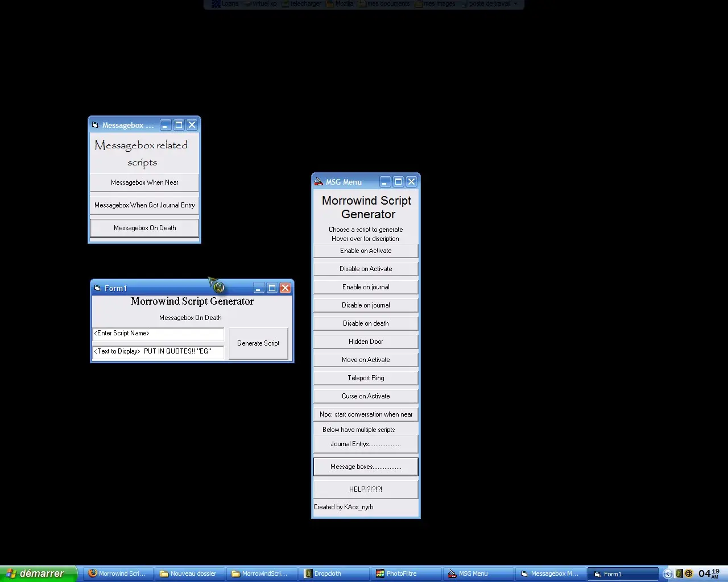This screenshot has height=582, width=728.
Task: Open the Nouveau dossier folder in the taskbar
Action: point(189,574)
